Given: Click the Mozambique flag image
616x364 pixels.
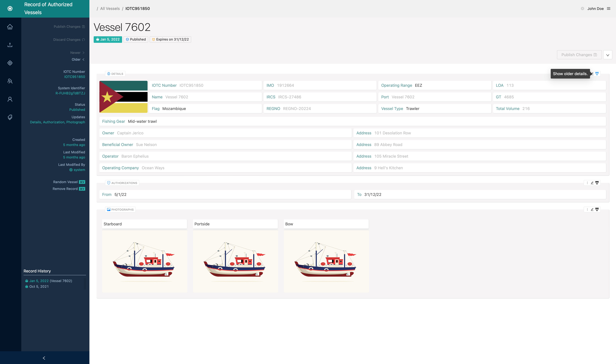Looking at the screenshot, I should tap(123, 97).
